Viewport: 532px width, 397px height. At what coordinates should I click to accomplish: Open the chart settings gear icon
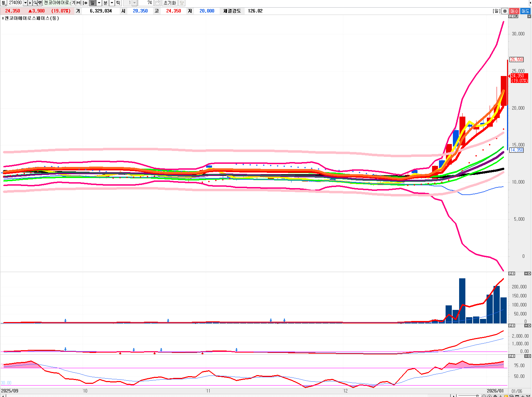[505, 11]
